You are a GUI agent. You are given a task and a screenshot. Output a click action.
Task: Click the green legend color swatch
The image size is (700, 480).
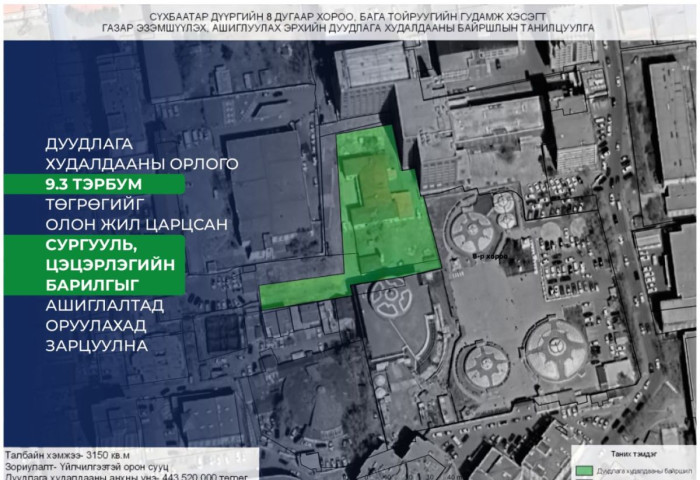[x=584, y=471]
